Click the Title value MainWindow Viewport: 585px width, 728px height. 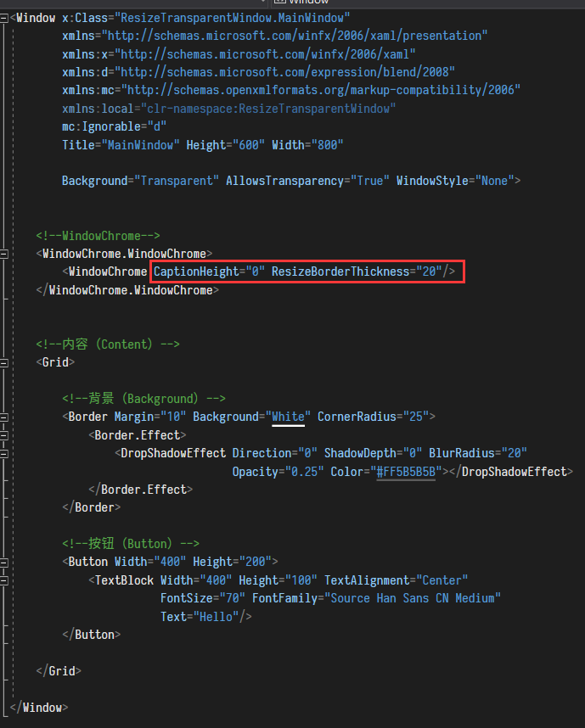[140, 145]
